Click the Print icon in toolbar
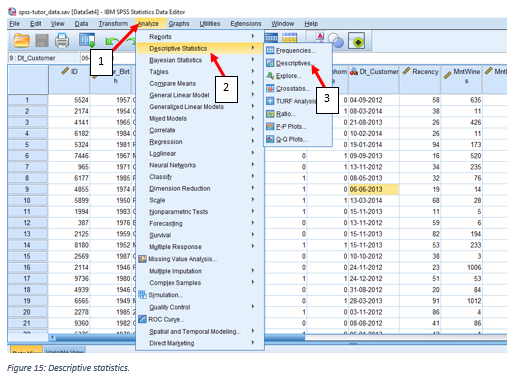Viewport: 516px width, 378px height. (x=62, y=40)
